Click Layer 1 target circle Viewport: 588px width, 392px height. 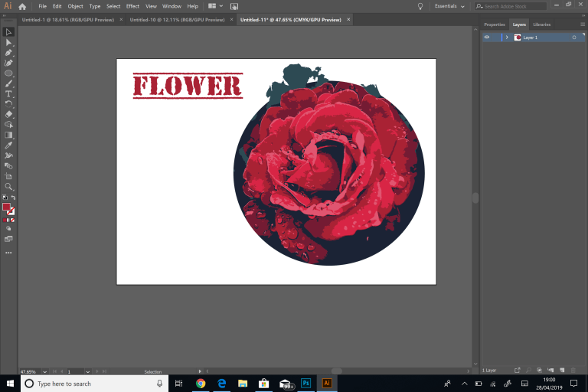tap(574, 38)
